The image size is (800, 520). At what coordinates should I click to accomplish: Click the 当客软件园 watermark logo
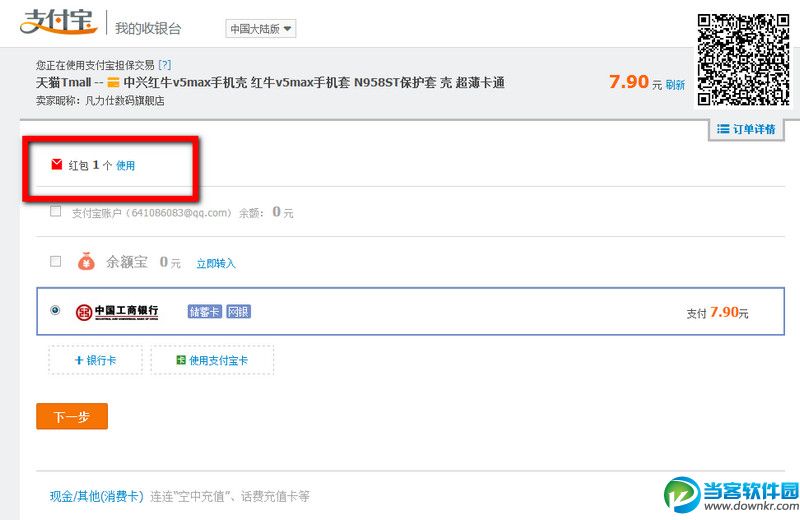(x=732, y=495)
